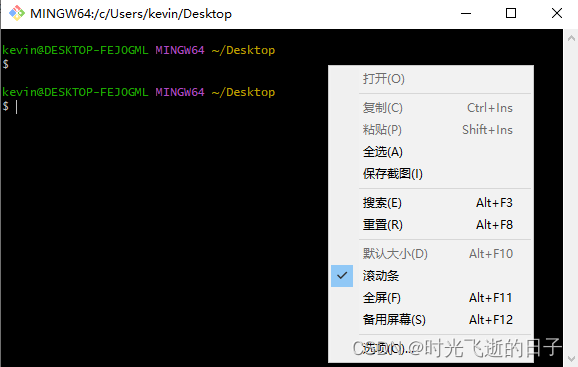Choose 备用屏幕(S) menu entry
578x367 pixels.
431,319
